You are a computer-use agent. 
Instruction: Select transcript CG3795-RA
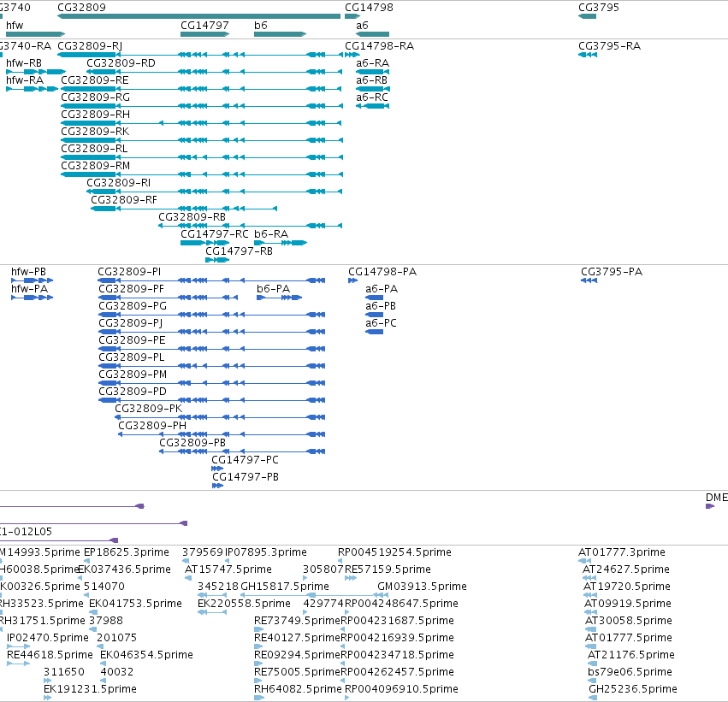[x=588, y=55]
